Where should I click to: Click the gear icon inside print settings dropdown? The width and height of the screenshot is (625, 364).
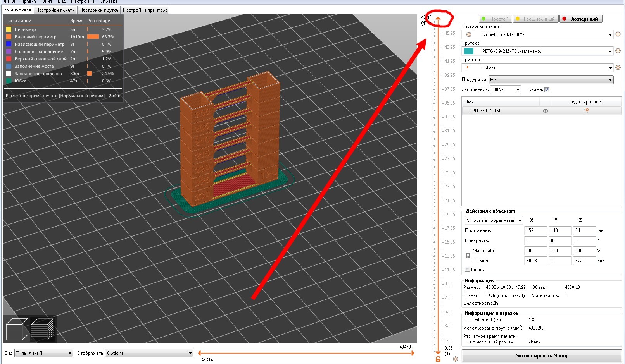click(469, 34)
